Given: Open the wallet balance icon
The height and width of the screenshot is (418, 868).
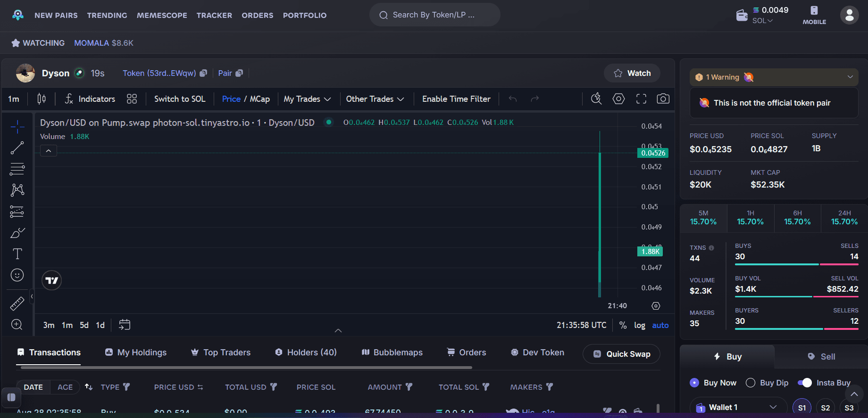Looking at the screenshot, I should point(742,16).
